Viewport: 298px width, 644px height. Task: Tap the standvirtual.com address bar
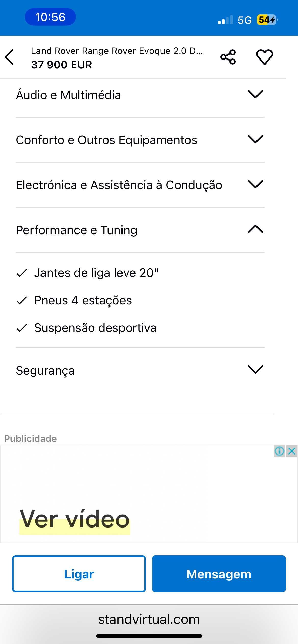point(149,619)
